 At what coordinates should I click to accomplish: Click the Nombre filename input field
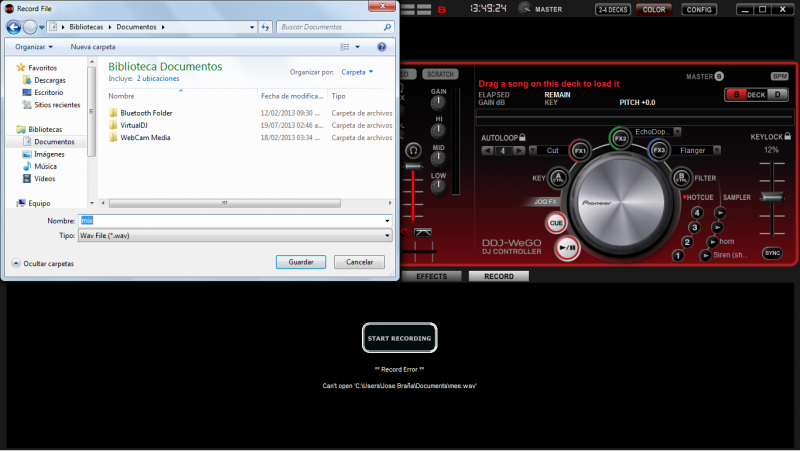click(235, 221)
